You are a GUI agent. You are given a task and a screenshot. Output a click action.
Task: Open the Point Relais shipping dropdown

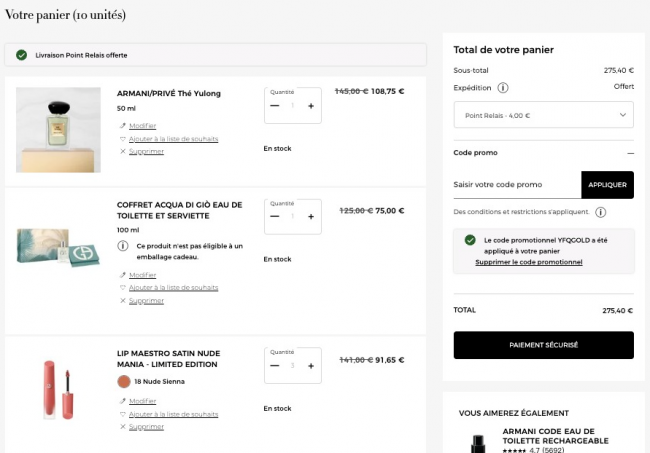point(543,116)
